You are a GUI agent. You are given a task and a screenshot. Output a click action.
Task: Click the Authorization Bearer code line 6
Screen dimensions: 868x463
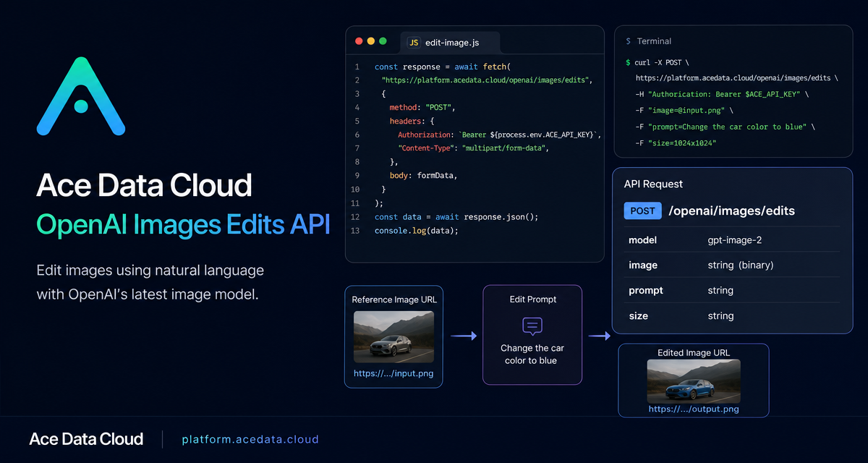coord(499,135)
